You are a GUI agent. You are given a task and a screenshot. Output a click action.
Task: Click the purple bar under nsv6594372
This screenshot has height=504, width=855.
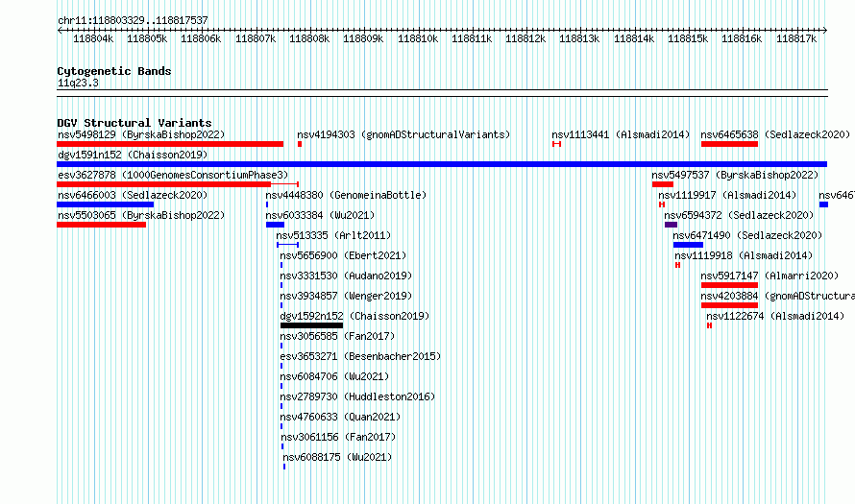tap(671, 225)
